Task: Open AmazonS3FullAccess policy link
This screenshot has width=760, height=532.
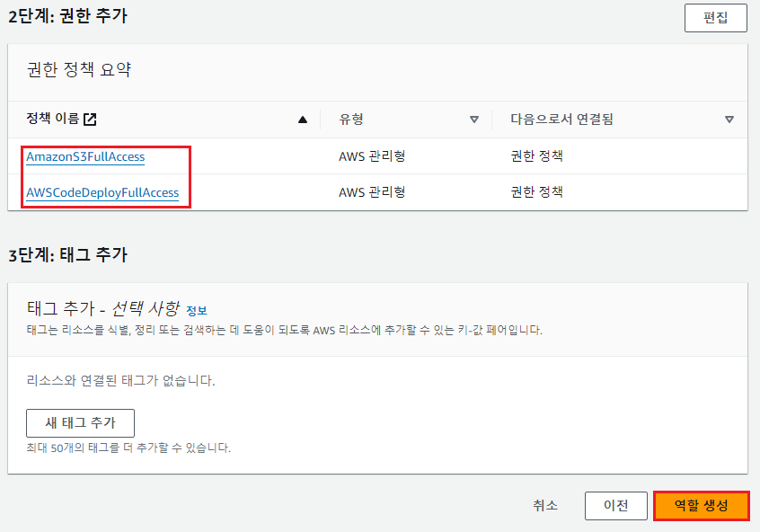Action: 85,156
